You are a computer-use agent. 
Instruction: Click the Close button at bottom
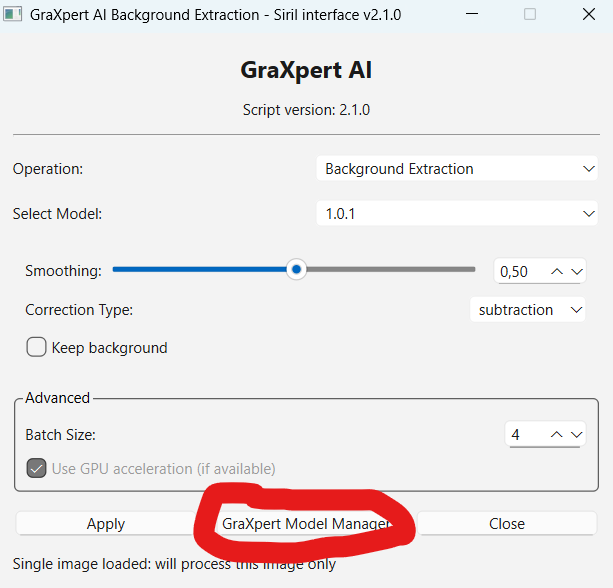click(x=507, y=523)
